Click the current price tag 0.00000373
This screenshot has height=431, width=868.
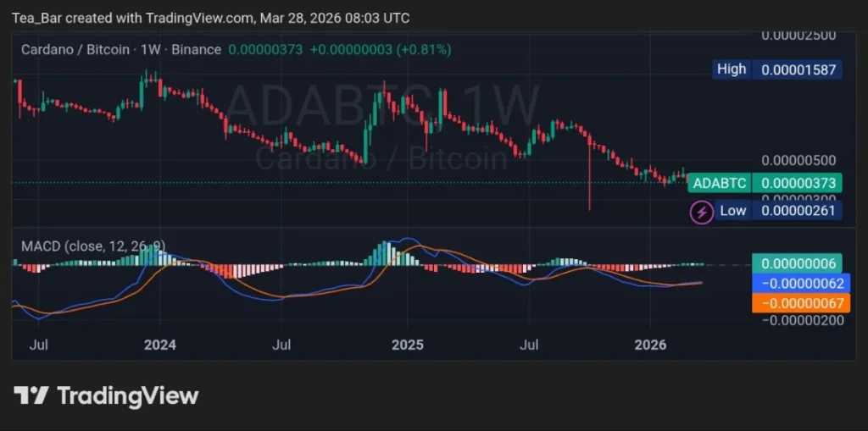[x=798, y=183]
